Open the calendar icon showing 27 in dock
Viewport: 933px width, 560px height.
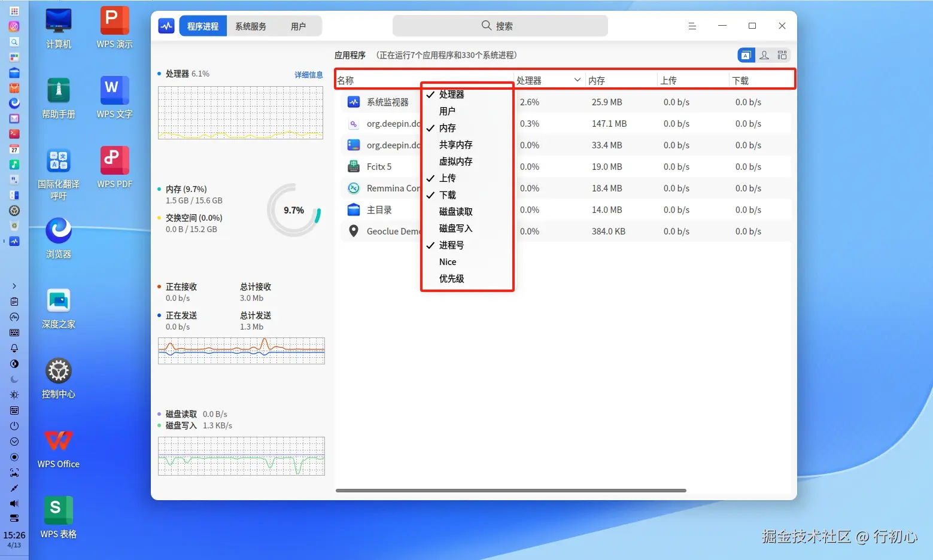click(14, 149)
